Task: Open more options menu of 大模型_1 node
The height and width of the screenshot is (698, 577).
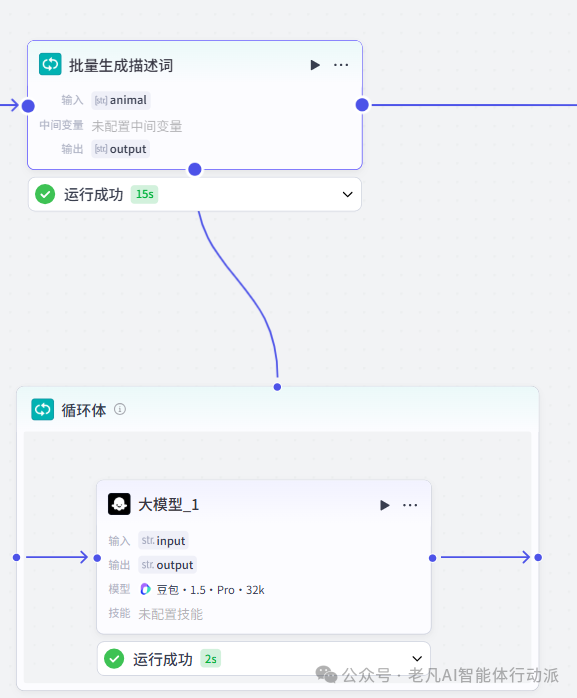Action: (410, 505)
